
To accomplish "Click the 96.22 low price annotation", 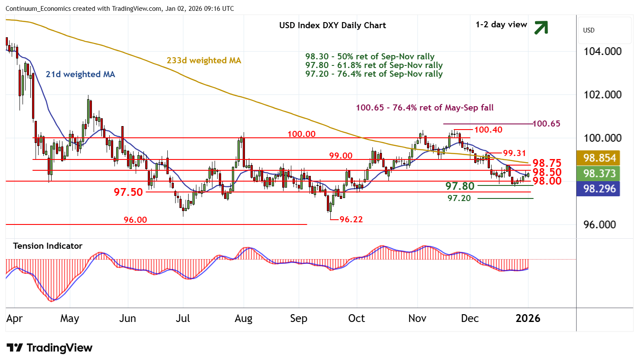I will pos(351,219).
